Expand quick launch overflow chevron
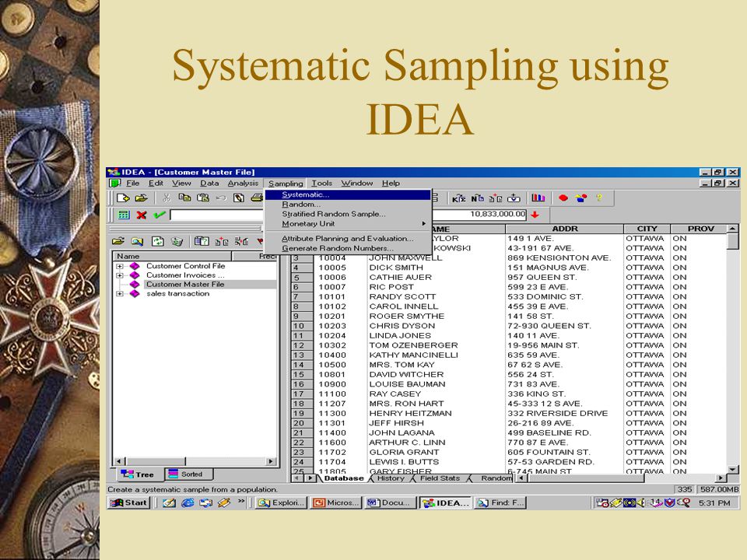This screenshot has width=747, height=560. [241, 502]
